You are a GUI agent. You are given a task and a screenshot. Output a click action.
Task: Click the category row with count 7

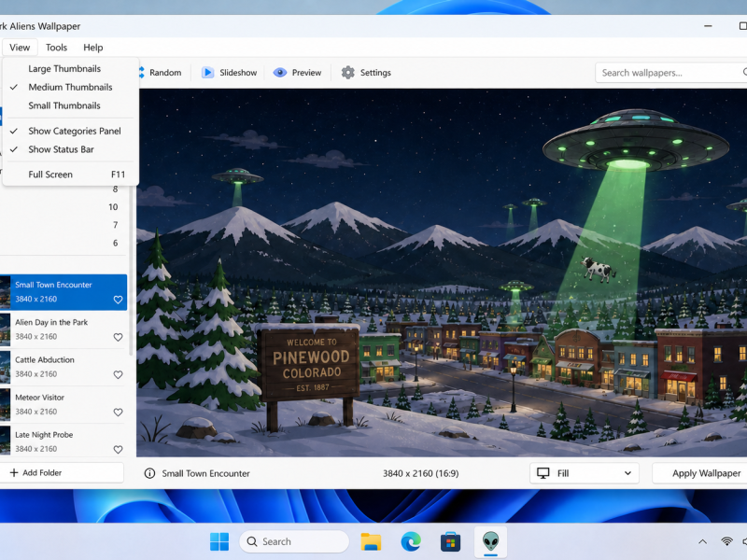point(63,225)
